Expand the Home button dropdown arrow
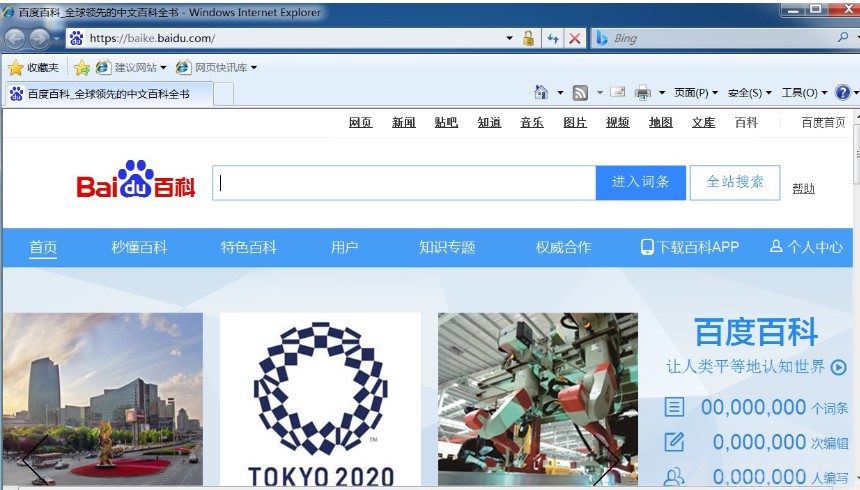 [560, 93]
